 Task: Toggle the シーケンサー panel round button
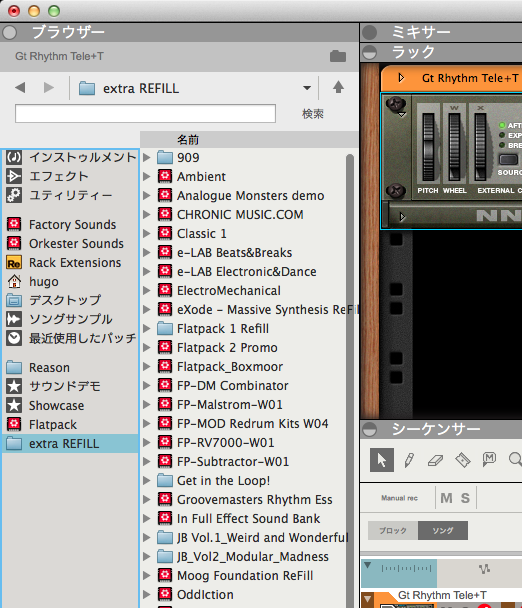[370, 429]
